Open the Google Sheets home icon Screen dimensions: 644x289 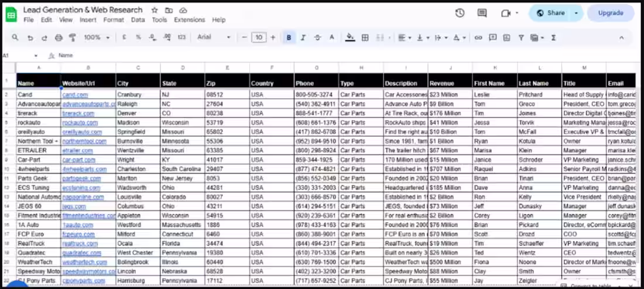point(12,15)
